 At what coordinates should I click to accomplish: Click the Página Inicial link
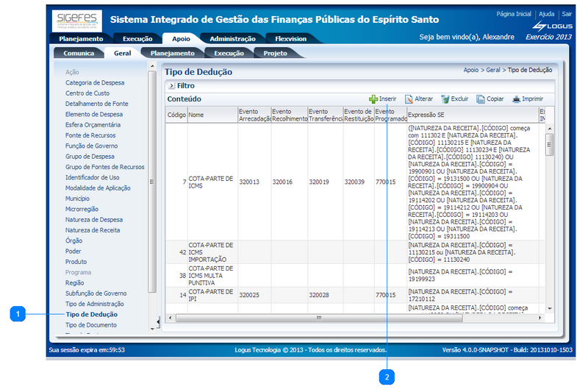click(513, 14)
